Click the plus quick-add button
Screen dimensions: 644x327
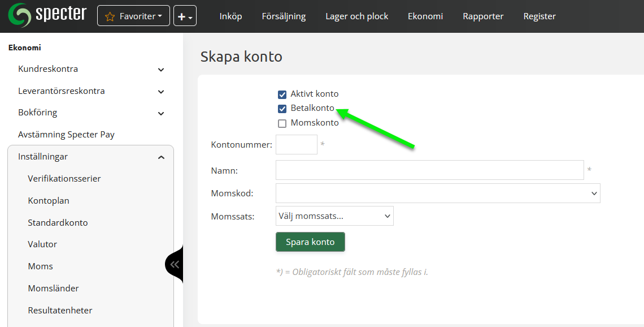(185, 16)
